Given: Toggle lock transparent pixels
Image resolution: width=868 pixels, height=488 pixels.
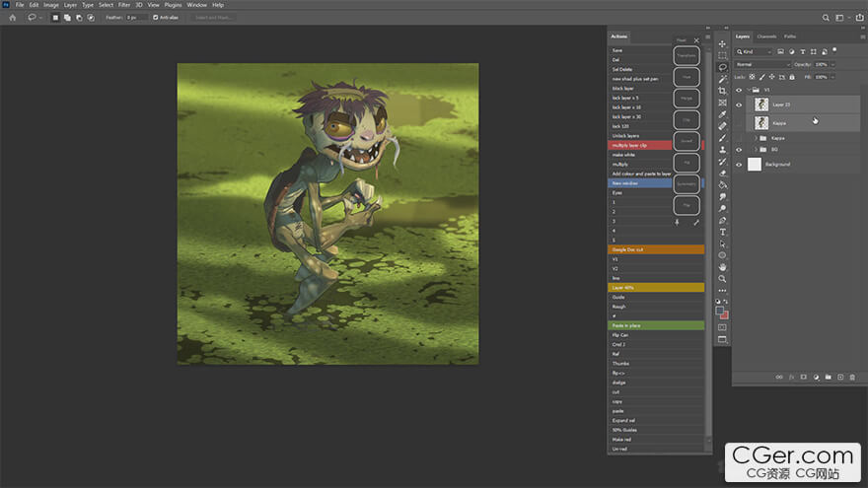Looking at the screenshot, I should click(752, 77).
